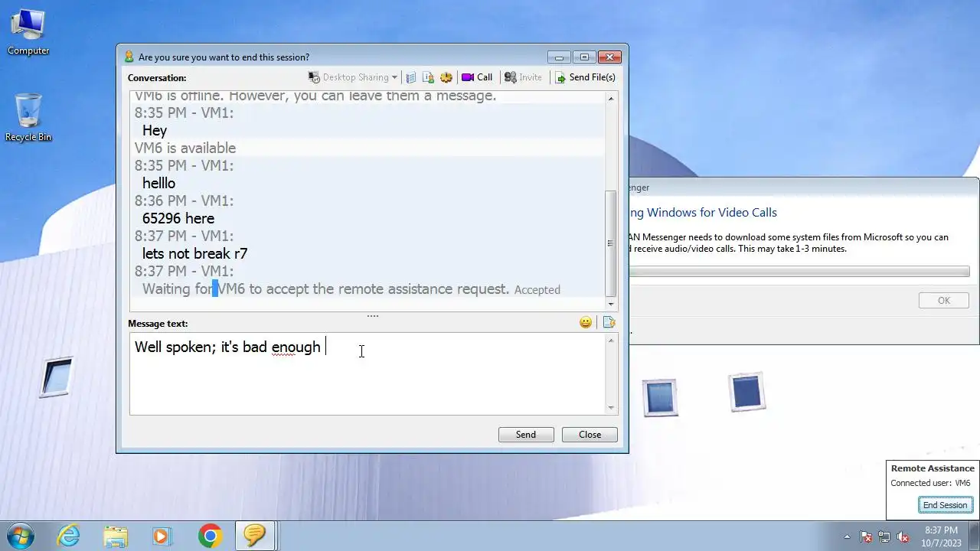Open the smiley emoticon picker
Viewport: 980px width, 551px height.
click(586, 323)
